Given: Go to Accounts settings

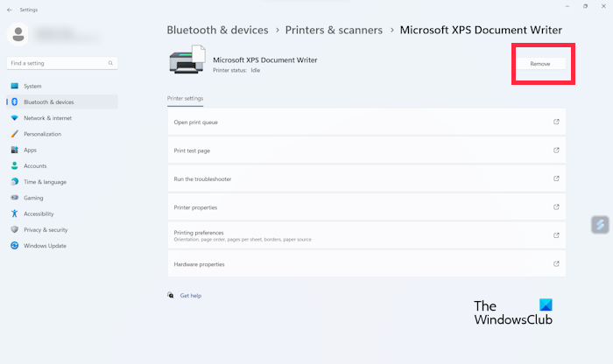Looking at the screenshot, I should click(35, 165).
